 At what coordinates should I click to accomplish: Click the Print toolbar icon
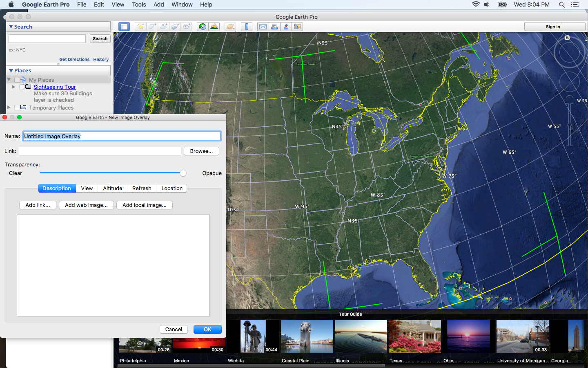pyautogui.click(x=274, y=27)
